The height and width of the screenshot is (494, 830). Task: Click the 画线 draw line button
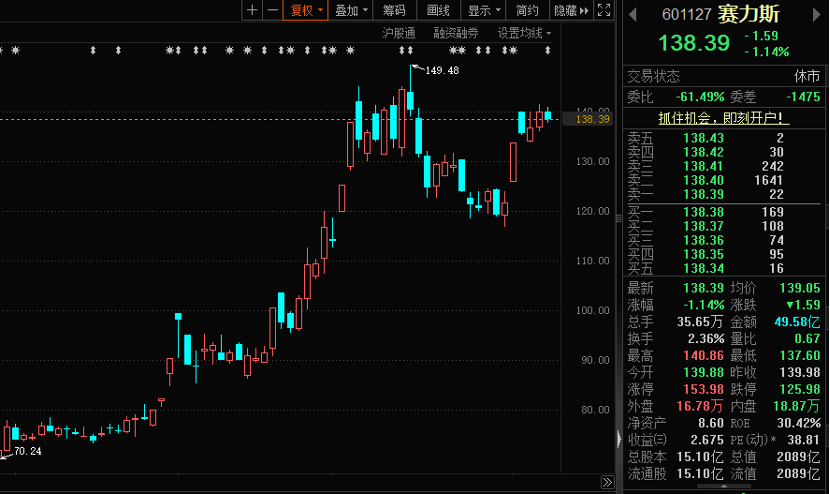click(x=437, y=10)
